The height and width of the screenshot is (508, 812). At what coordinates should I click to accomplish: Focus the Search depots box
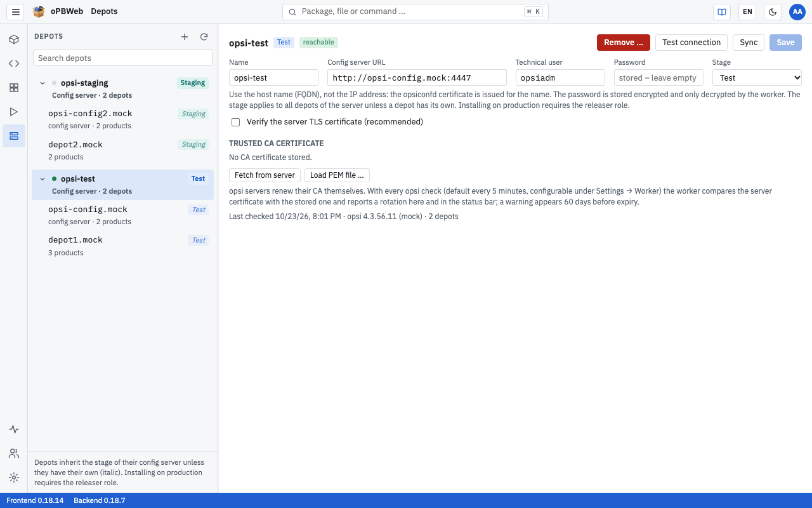click(122, 58)
